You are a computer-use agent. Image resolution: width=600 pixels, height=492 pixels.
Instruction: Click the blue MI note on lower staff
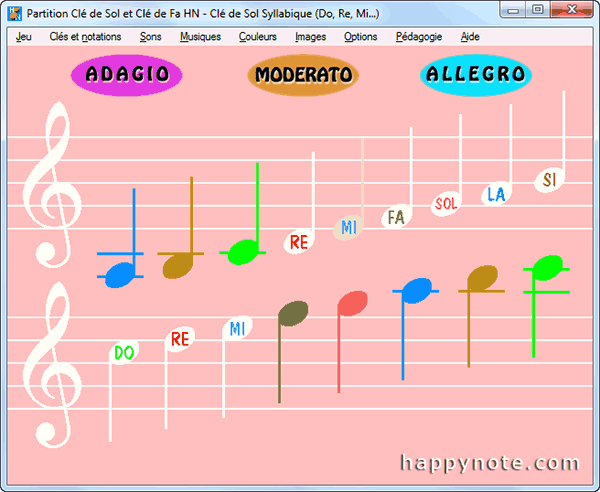coord(237,328)
